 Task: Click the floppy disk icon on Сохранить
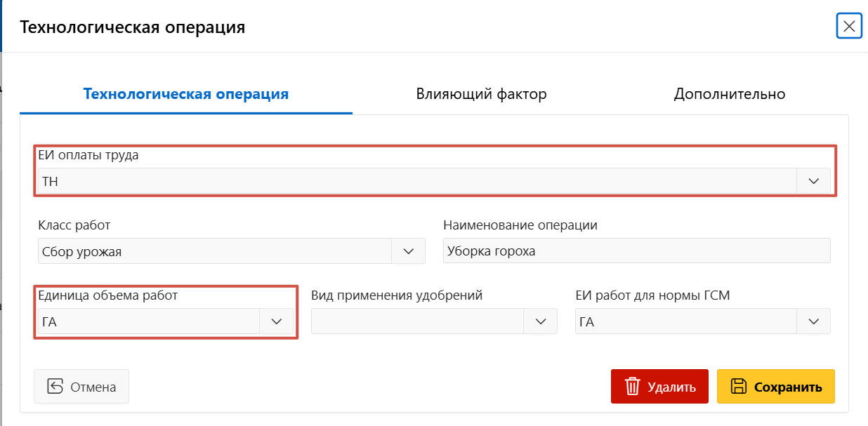click(738, 387)
